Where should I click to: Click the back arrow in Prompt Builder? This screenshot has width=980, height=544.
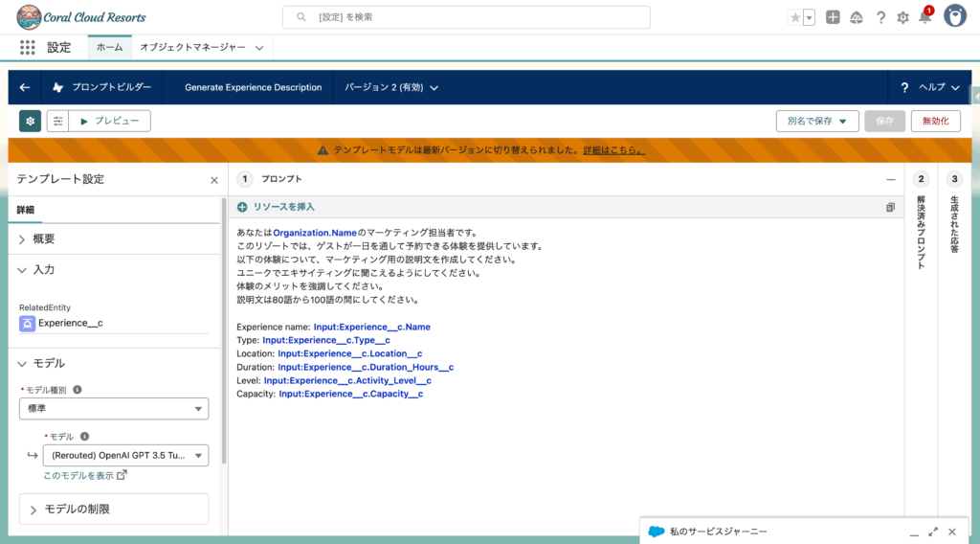tap(25, 87)
